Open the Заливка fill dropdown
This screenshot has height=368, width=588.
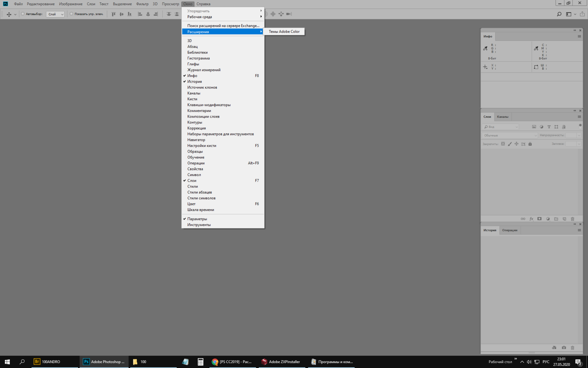coord(579,144)
